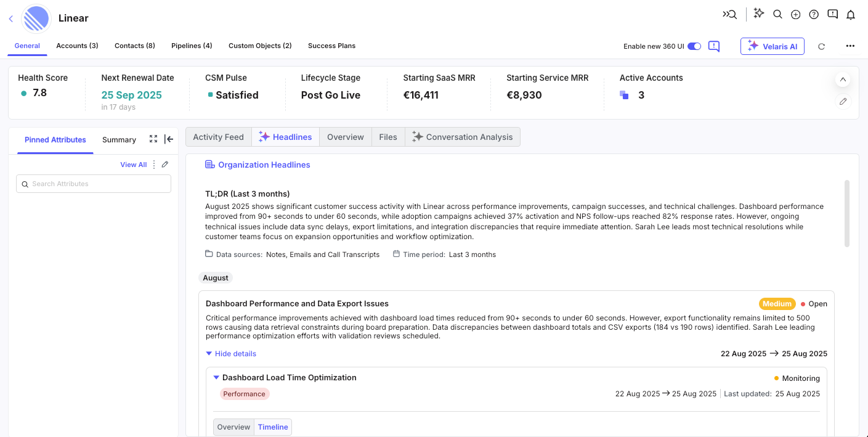868x437 pixels.
Task: Open Velaris AI button
Action: click(773, 46)
